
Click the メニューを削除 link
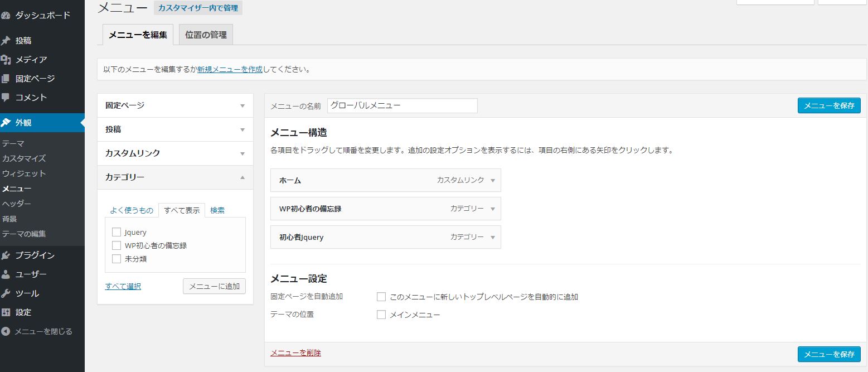(x=295, y=352)
